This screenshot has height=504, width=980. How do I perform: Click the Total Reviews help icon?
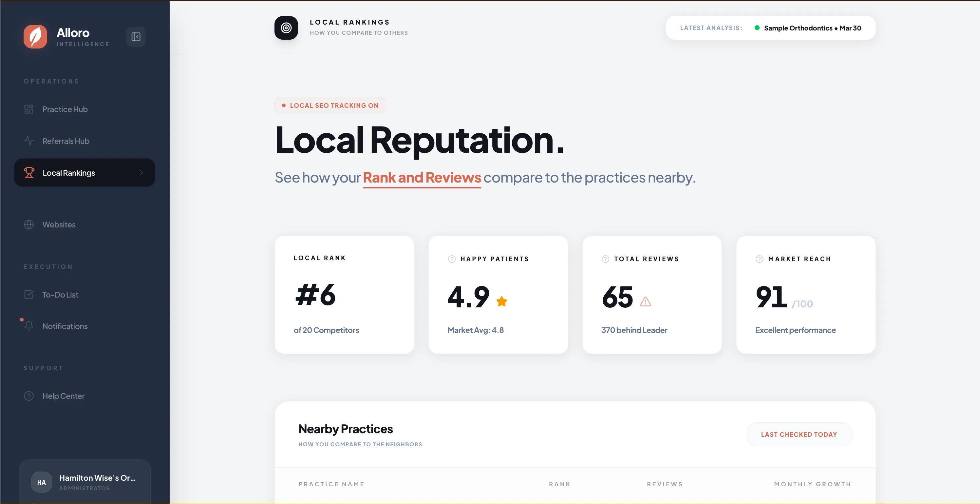[x=605, y=259]
